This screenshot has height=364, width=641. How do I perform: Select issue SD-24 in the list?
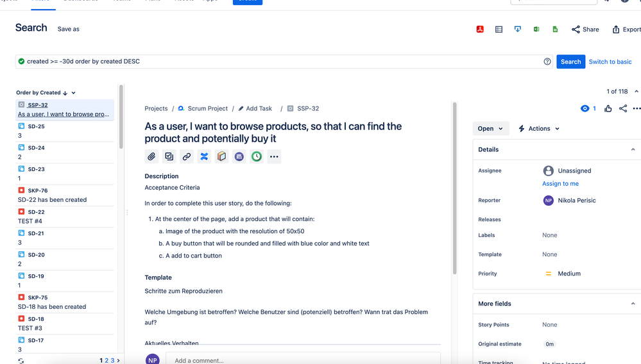65,153
